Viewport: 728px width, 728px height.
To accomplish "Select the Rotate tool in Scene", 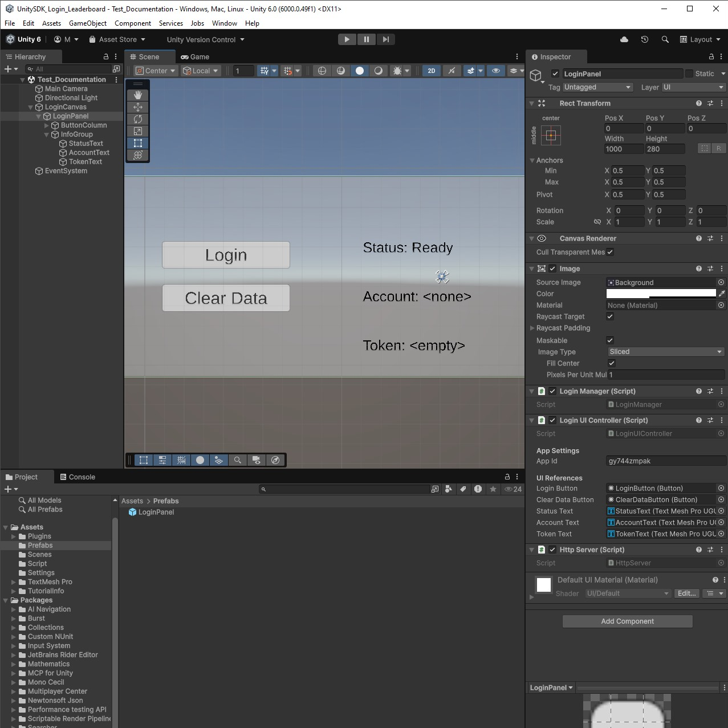I will [138, 119].
